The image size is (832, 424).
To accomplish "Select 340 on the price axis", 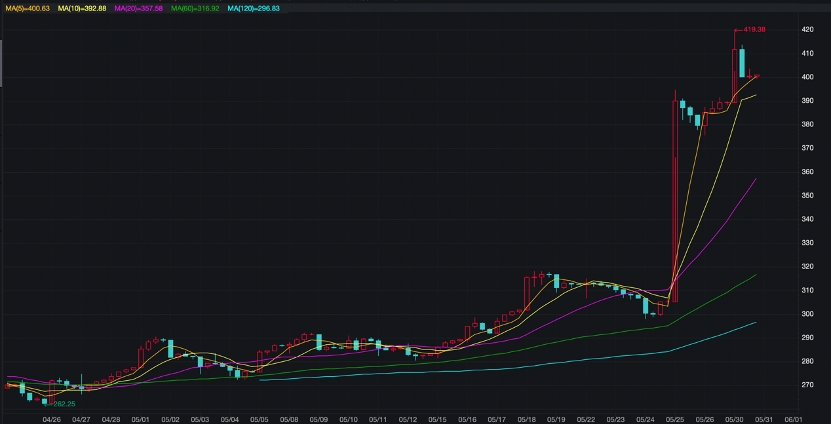I will [808, 219].
